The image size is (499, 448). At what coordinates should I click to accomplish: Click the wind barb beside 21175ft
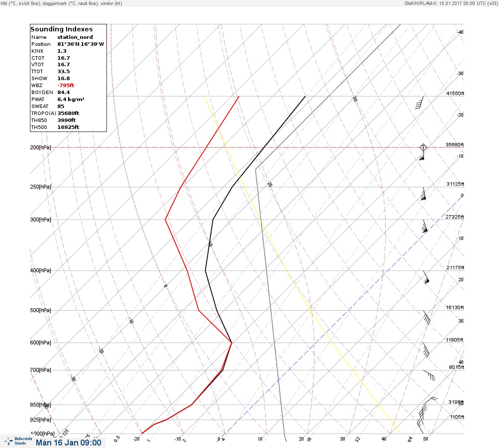click(426, 278)
